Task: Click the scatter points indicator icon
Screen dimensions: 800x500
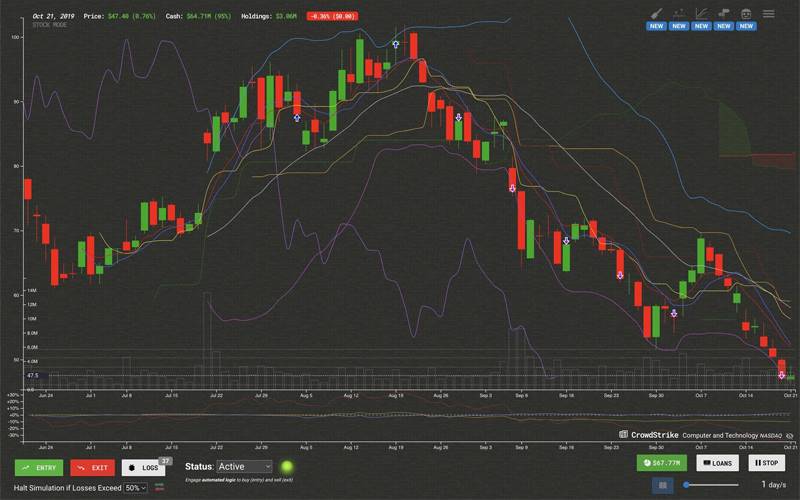Action: click(679, 14)
